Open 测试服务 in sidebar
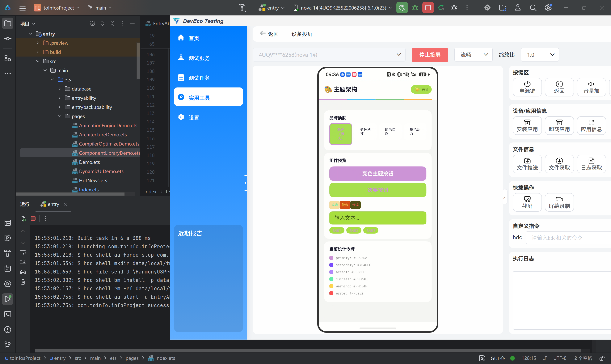Screen dimensions: 611x364 tap(208, 58)
